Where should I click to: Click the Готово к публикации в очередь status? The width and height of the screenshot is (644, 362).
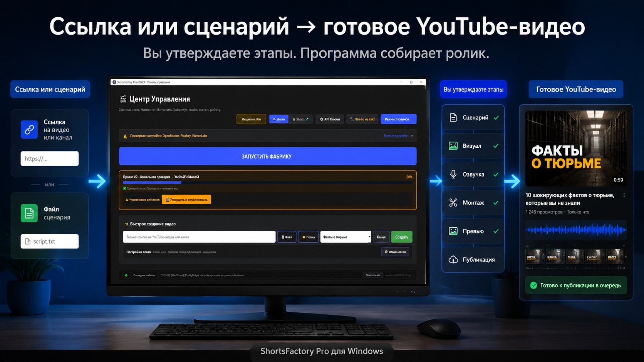pyautogui.click(x=576, y=285)
